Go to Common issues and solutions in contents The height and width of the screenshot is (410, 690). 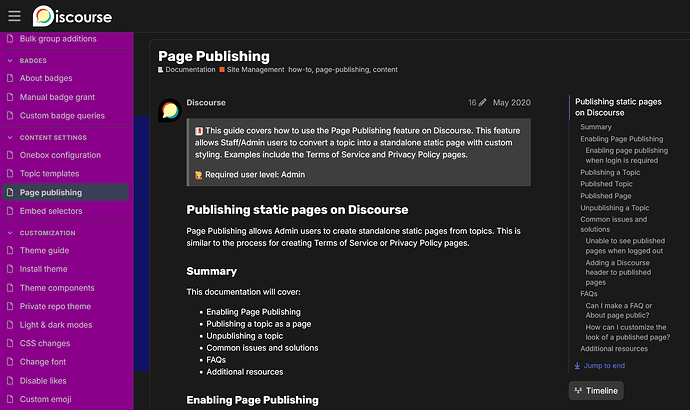pos(613,224)
